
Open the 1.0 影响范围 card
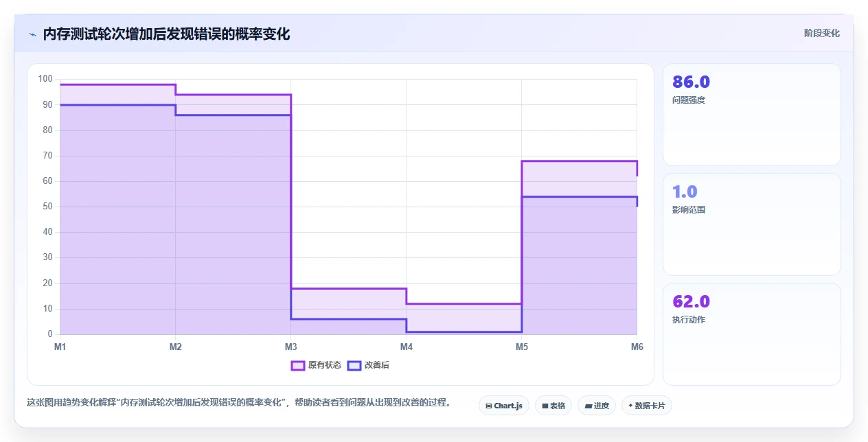751,224
